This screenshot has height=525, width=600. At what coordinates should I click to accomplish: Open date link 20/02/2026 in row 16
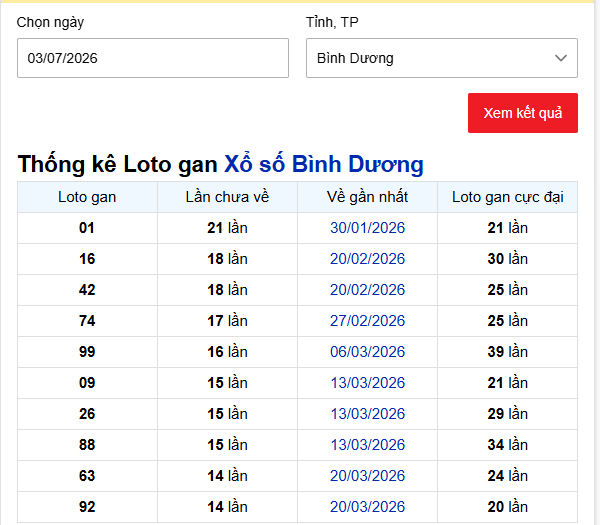[x=367, y=259]
